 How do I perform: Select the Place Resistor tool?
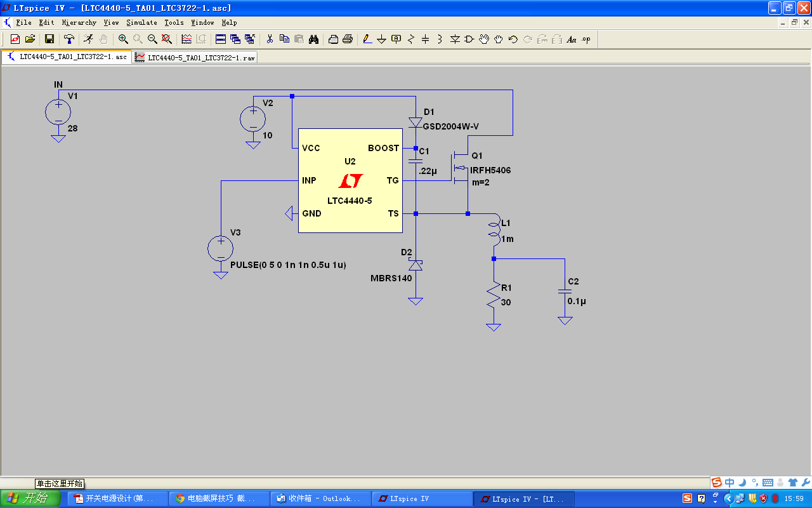click(x=411, y=39)
